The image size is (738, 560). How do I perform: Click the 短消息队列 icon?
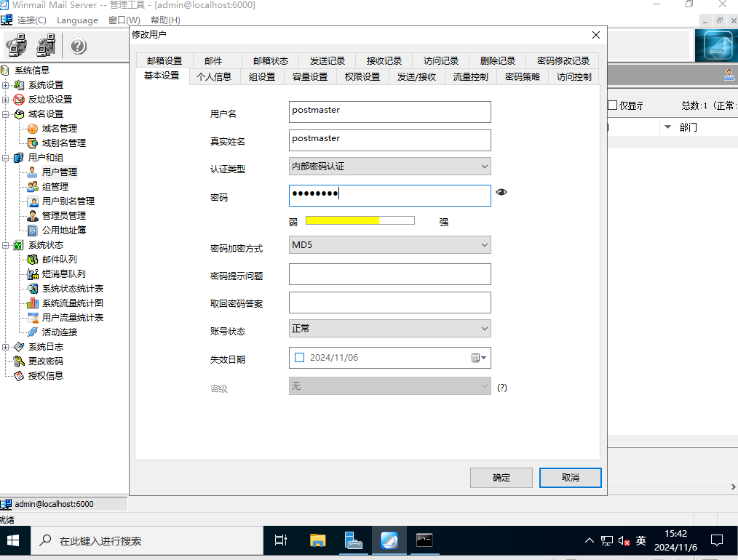[x=33, y=274]
